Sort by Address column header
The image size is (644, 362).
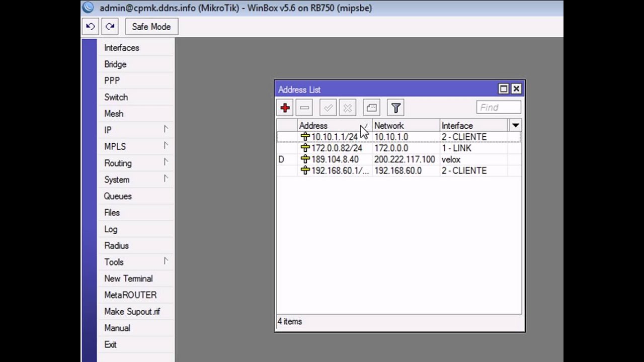coord(335,126)
